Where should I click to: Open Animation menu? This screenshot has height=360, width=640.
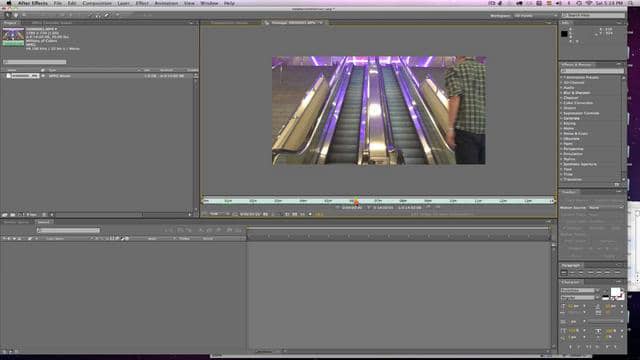click(166, 3)
